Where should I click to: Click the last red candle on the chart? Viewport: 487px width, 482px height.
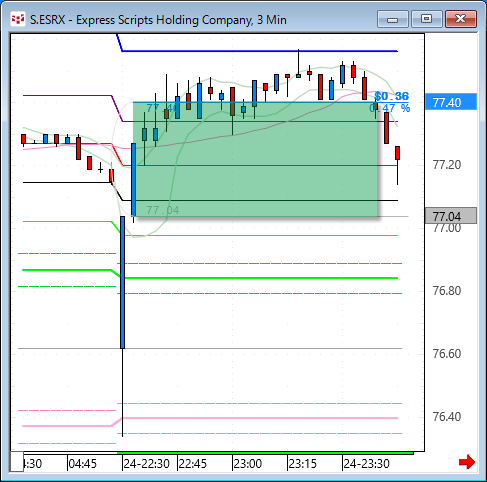(398, 153)
